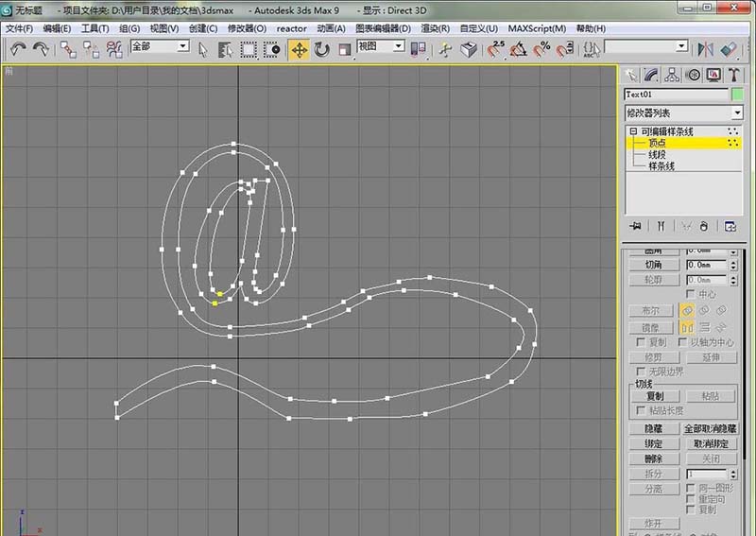Viewport: 756px width, 536px height.
Task: Select the Rotate tool in the toolbar
Action: coord(322,49)
